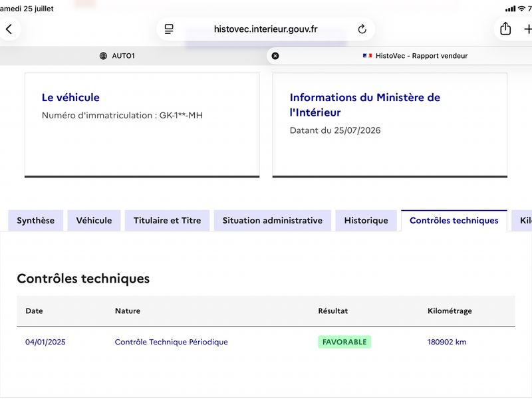Click the Nature column header
This screenshot has height=399, width=532.
click(128, 311)
